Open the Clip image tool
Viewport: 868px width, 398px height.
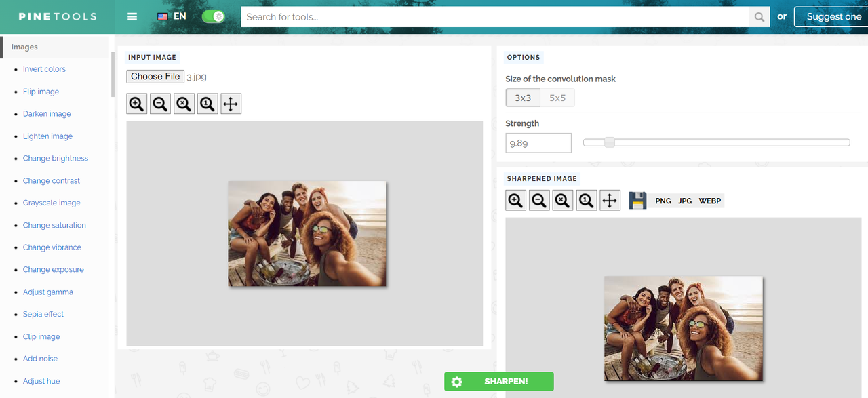click(x=41, y=336)
